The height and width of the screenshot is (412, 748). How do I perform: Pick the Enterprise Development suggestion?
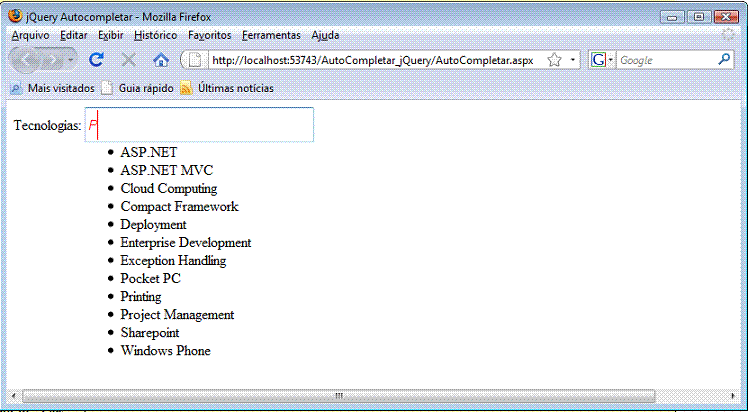click(186, 242)
